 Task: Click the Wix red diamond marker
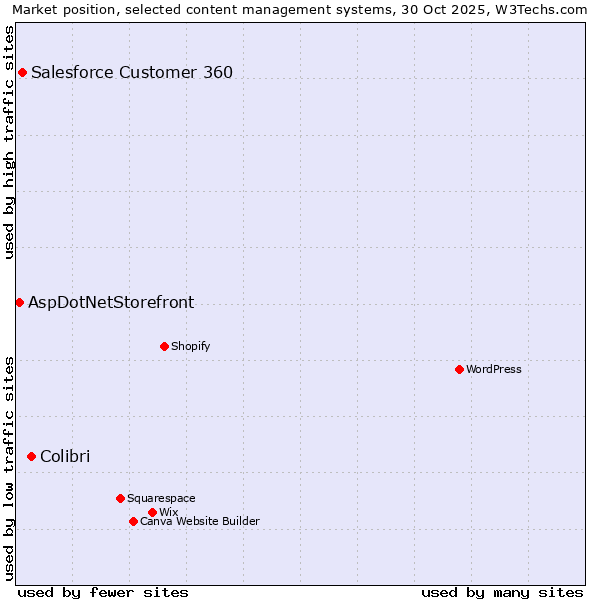point(152,512)
